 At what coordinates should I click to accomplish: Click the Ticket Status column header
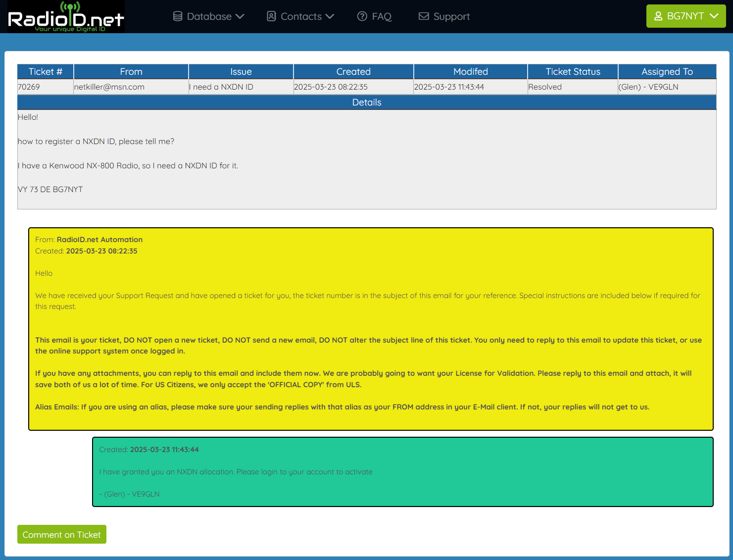(x=573, y=72)
